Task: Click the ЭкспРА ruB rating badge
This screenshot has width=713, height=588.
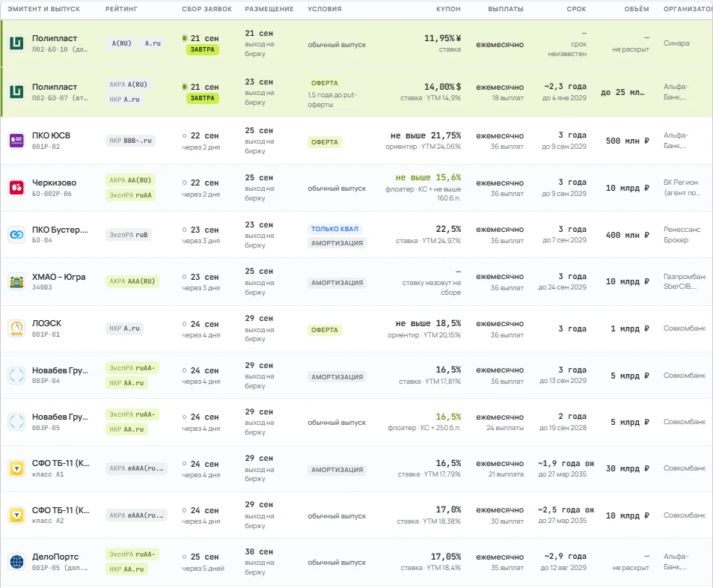Action: 128,235
